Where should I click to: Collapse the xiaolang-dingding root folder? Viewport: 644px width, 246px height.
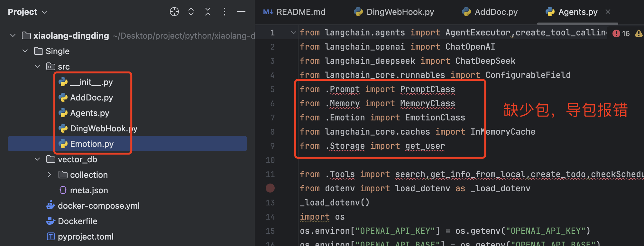(13, 35)
